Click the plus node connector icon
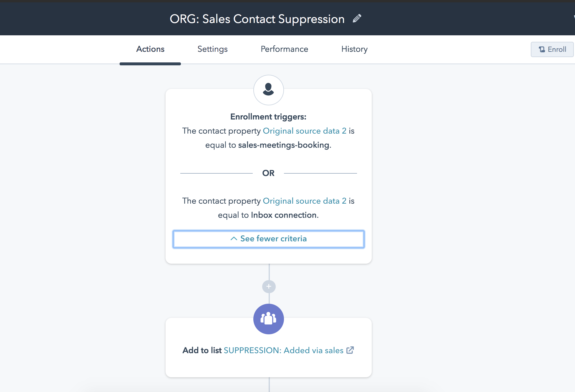 (x=269, y=286)
